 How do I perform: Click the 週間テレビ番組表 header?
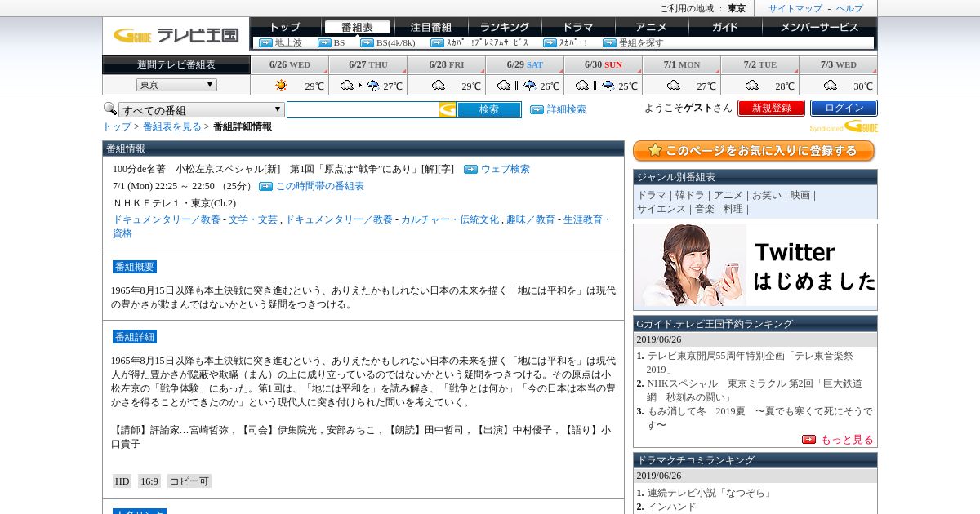tap(176, 64)
